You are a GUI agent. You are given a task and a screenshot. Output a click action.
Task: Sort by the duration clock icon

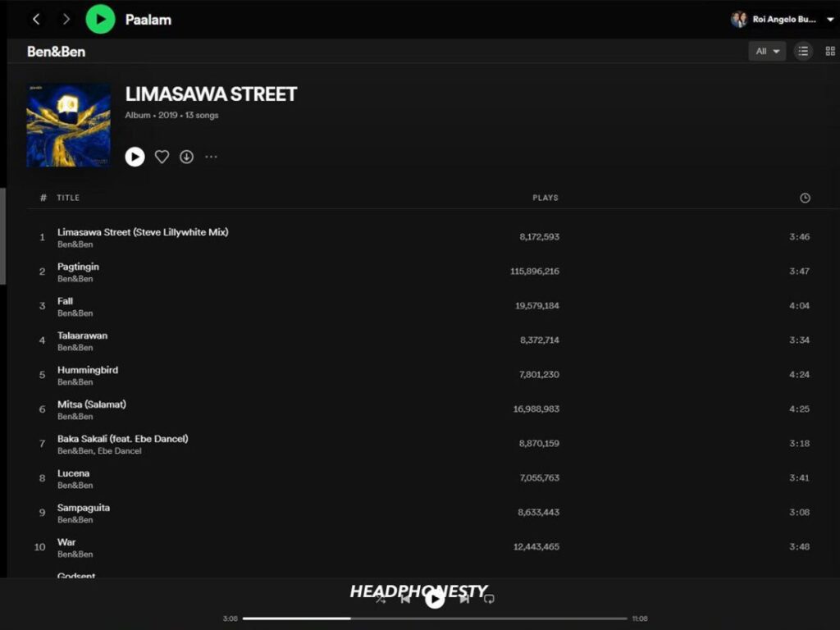(805, 198)
